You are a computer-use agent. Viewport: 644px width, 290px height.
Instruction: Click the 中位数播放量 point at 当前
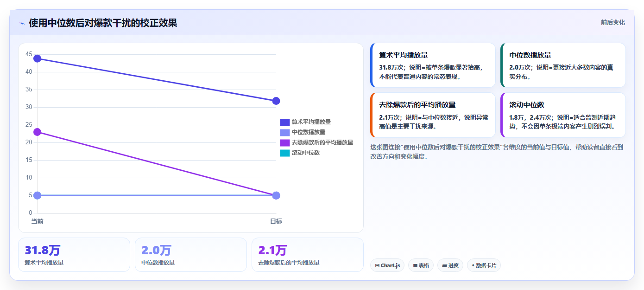click(x=38, y=195)
